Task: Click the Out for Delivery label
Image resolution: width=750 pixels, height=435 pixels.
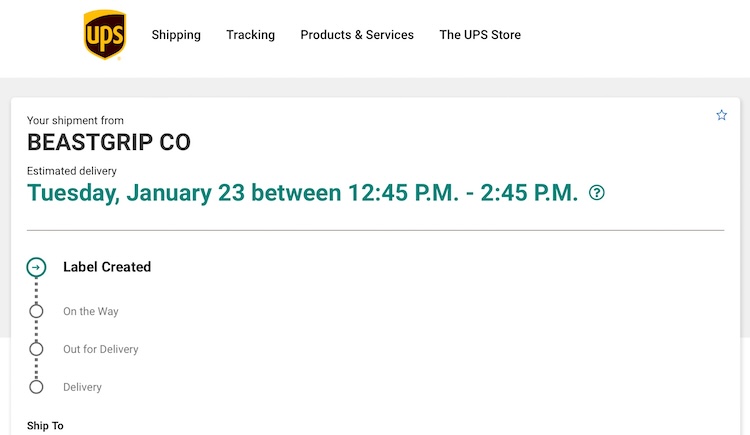Action: point(101,349)
